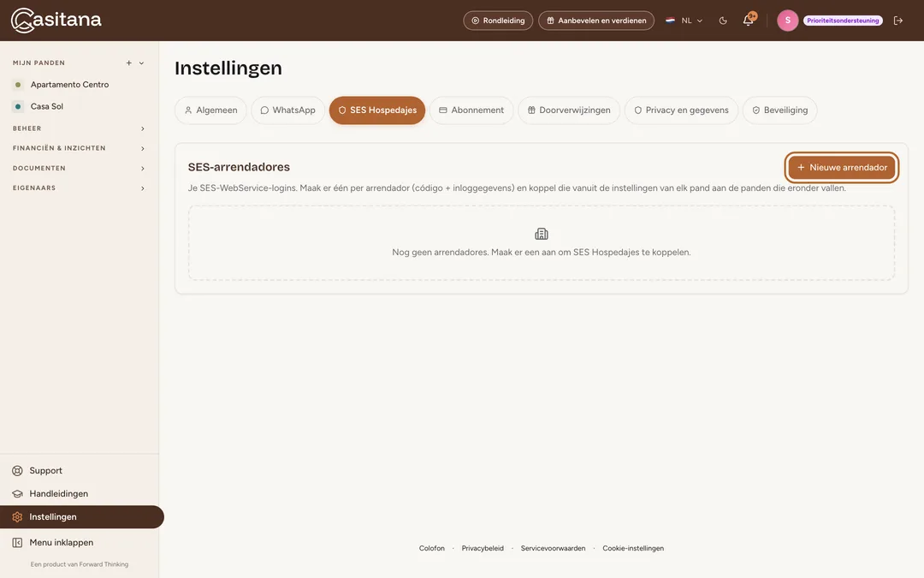Click the SES-arrendadores heading
The width and height of the screenshot is (924, 578).
click(239, 167)
